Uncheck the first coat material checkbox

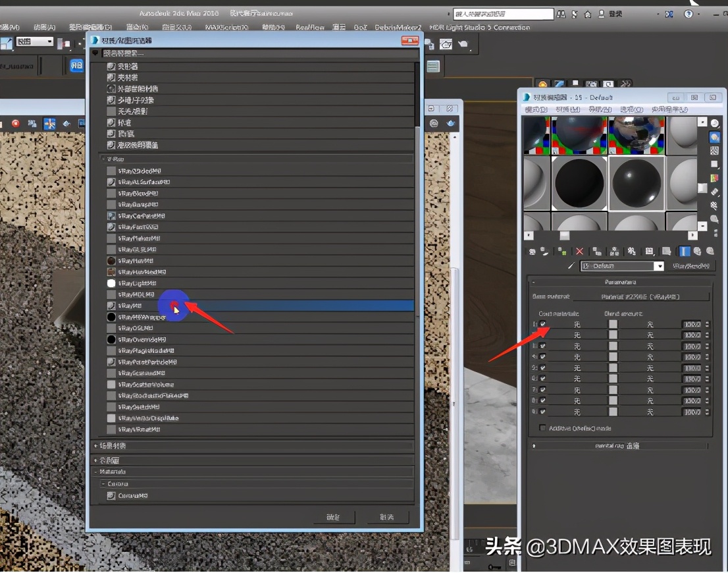(541, 323)
